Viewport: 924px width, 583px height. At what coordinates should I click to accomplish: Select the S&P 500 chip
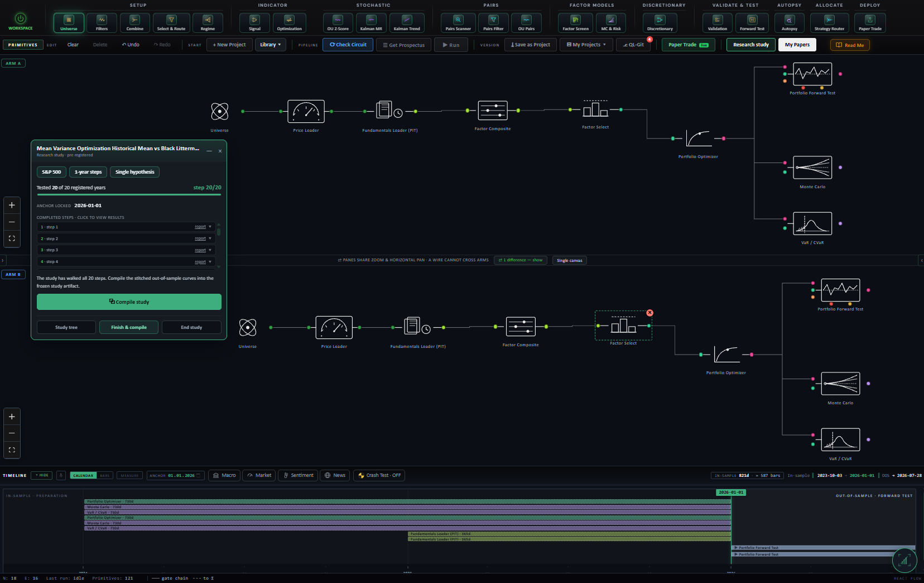point(51,172)
